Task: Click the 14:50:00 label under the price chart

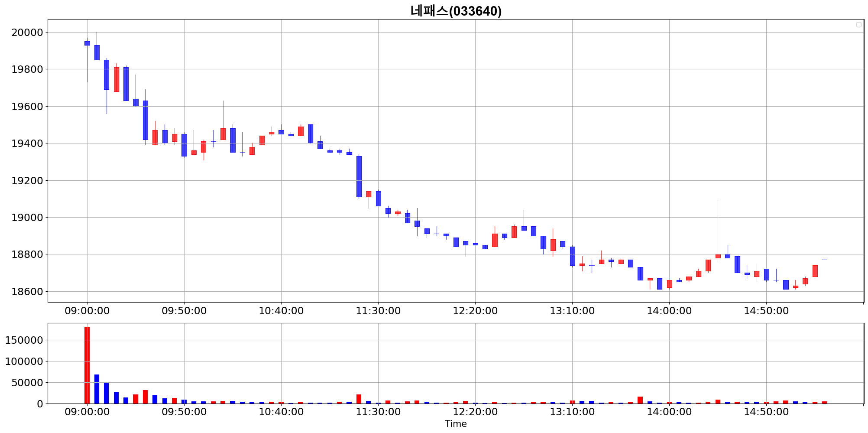Action: (x=766, y=311)
